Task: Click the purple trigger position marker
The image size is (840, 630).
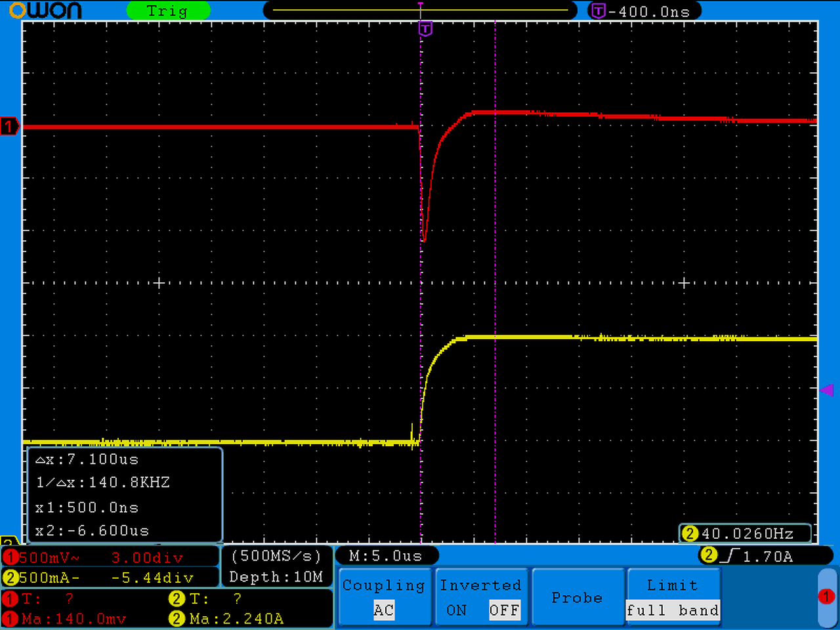Action: pyautogui.click(x=425, y=28)
